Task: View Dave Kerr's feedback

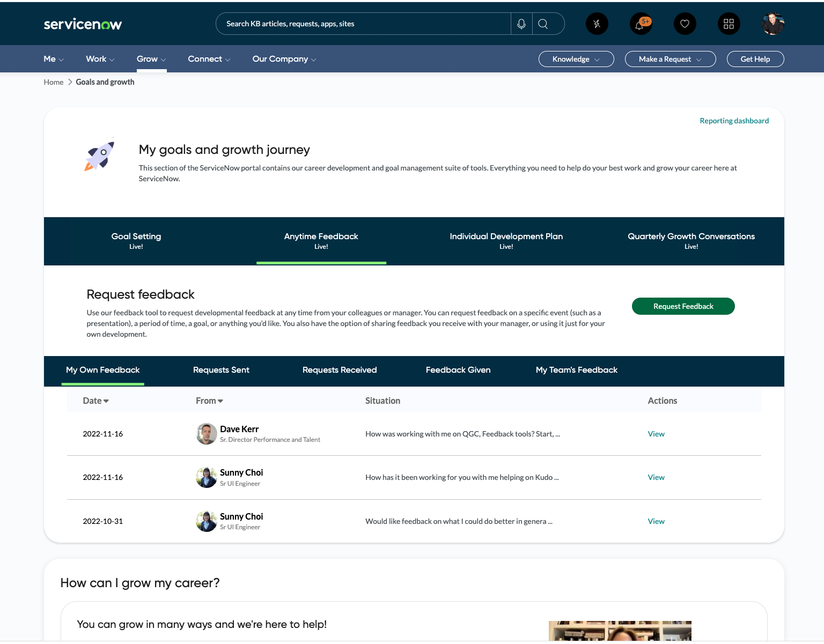Action: click(x=656, y=434)
